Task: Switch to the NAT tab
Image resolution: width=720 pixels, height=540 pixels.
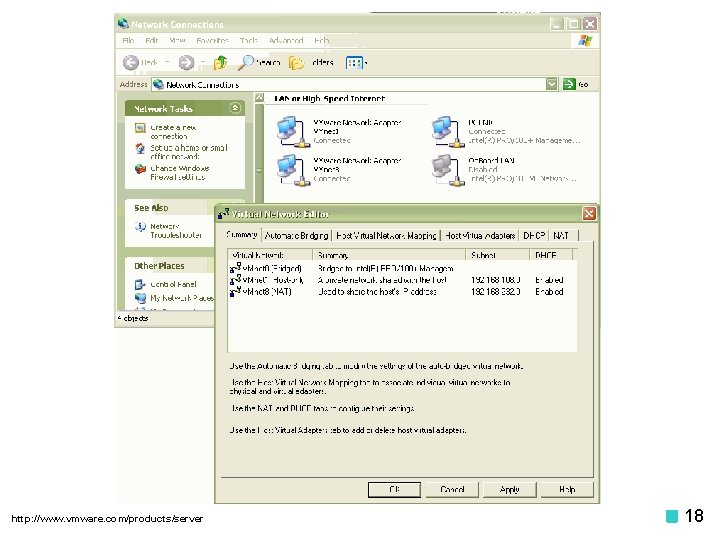Action: (561, 236)
